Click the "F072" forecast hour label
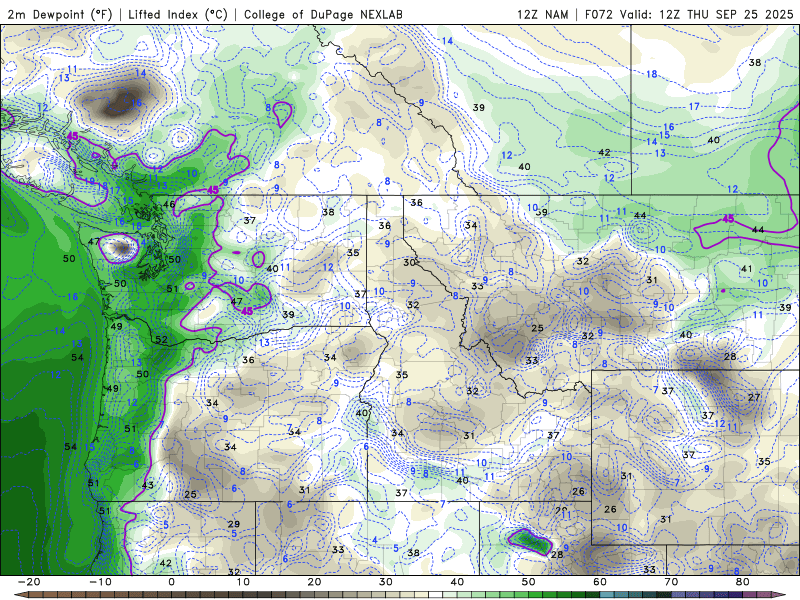This screenshot has width=800, height=600. click(x=598, y=14)
